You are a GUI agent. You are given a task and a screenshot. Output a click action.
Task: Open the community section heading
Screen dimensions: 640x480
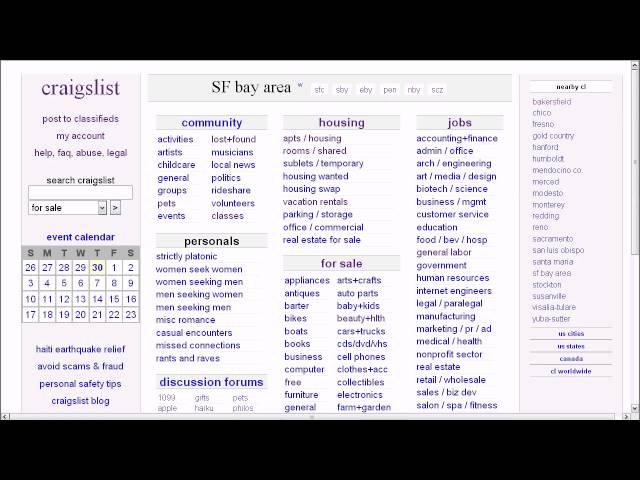(212, 122)
